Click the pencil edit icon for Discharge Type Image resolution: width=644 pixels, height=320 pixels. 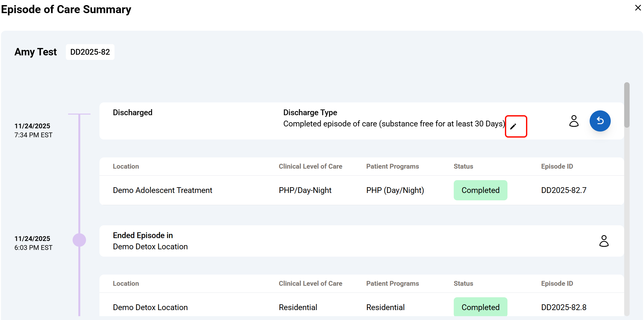pos(514,126)
